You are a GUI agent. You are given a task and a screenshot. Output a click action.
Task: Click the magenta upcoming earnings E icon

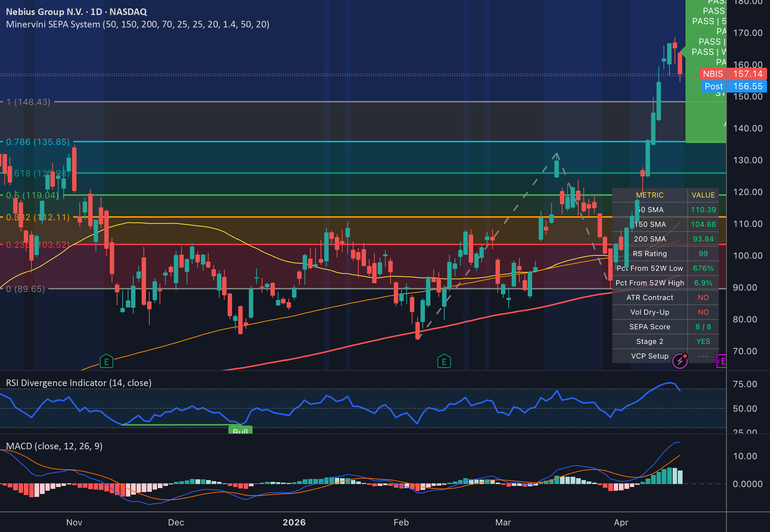(721, 361)
